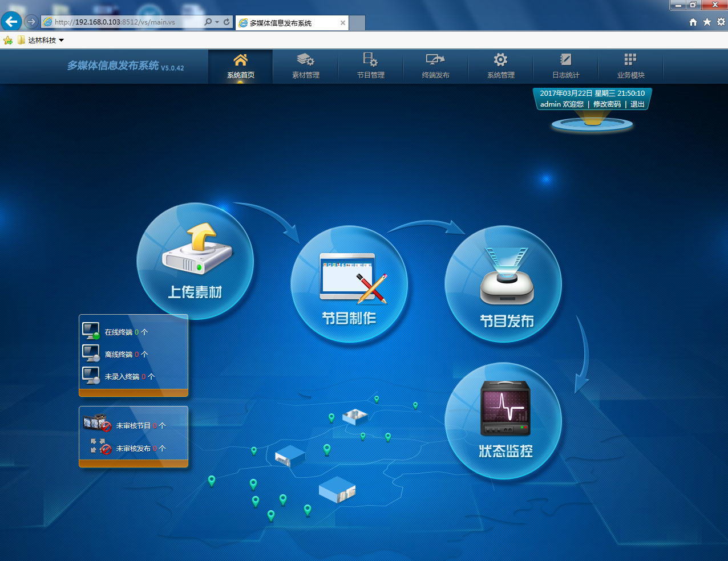Click the browser back arrow button

pyautogui.click(x=11, y=22)
